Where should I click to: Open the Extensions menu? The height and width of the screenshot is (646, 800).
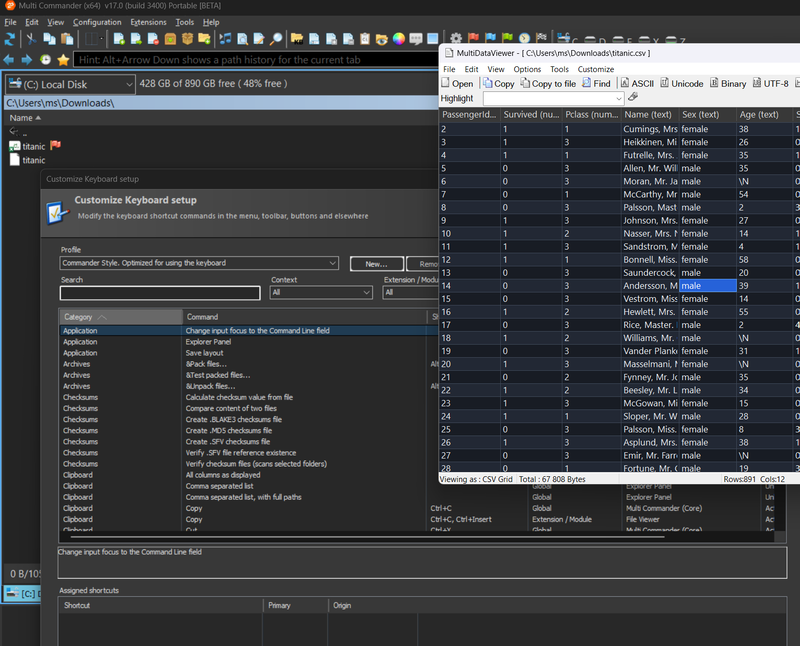[x=148, y=22]
